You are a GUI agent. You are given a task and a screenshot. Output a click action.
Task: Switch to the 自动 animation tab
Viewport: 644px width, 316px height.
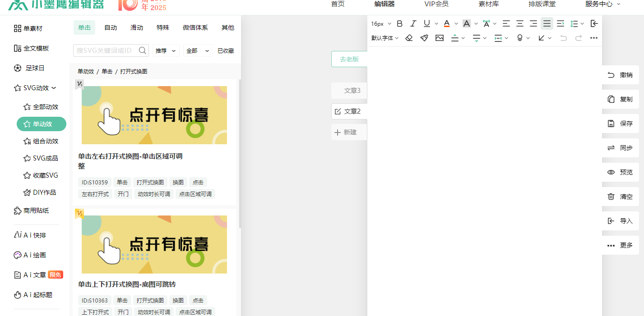(x=111, y=27)
